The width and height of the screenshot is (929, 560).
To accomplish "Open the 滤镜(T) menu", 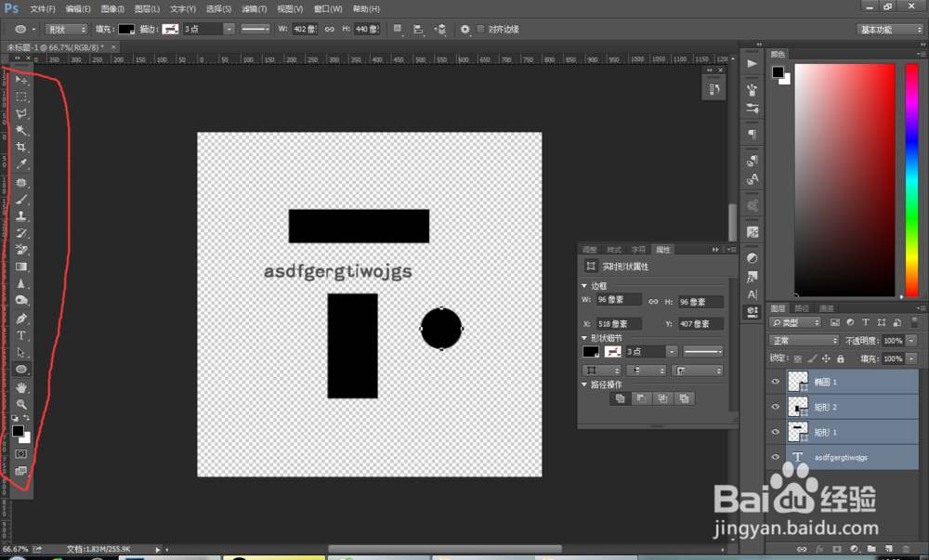I will [255, 9].
